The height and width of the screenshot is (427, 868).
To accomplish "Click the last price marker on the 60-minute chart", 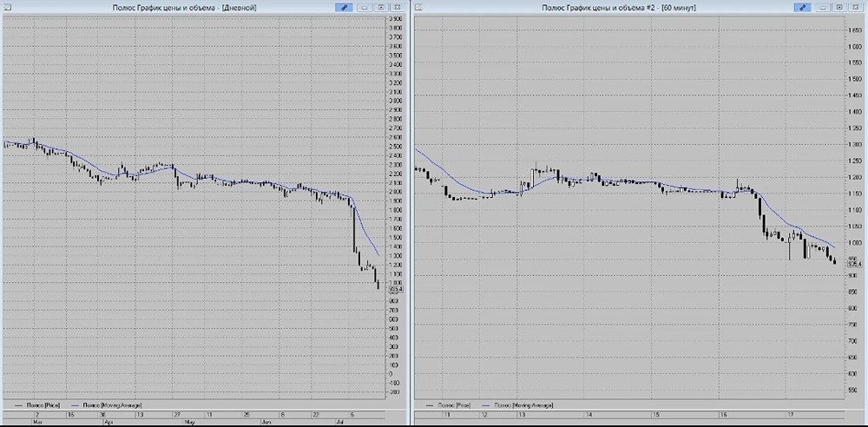I will pos(855,264).
